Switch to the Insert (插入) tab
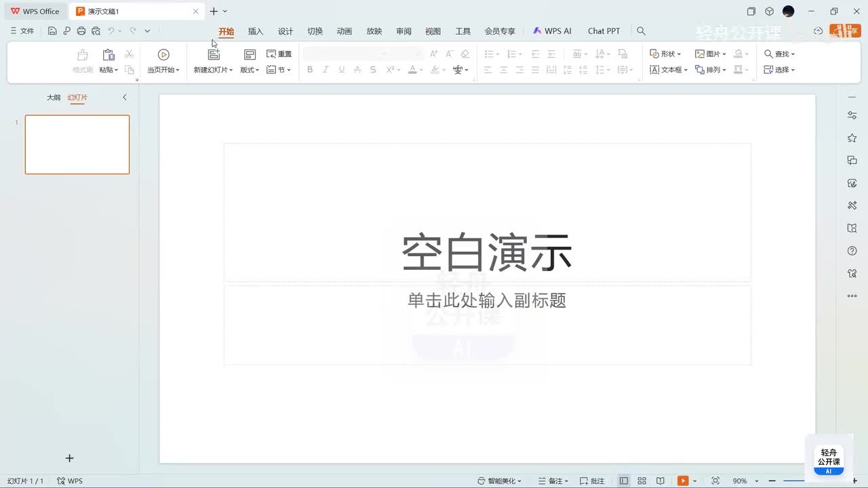This screenshot has width=868, height=488. coord(256,31)
